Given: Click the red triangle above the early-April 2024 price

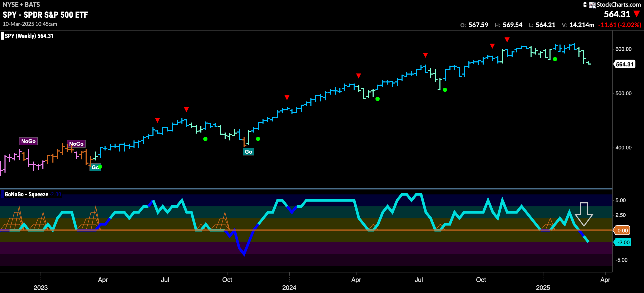Looking at the screenshot, I should (359, 76).
